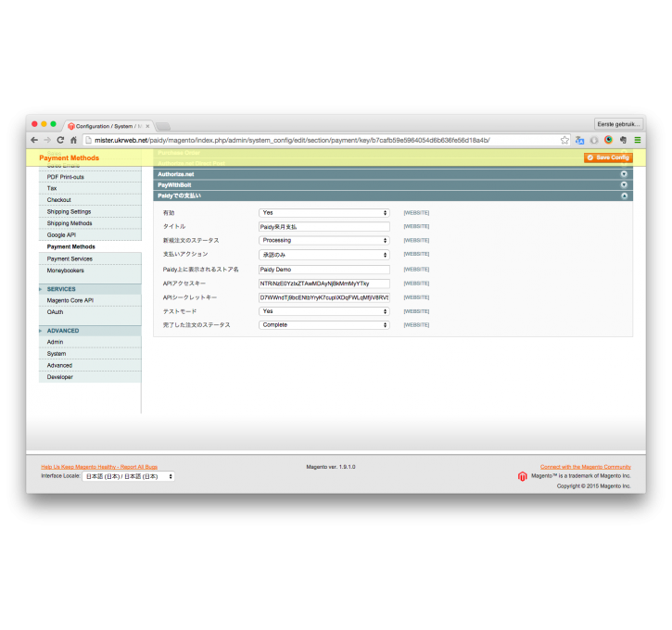
Task: Open Advanced settings in sidebar
Action: [x=90, y=365]
